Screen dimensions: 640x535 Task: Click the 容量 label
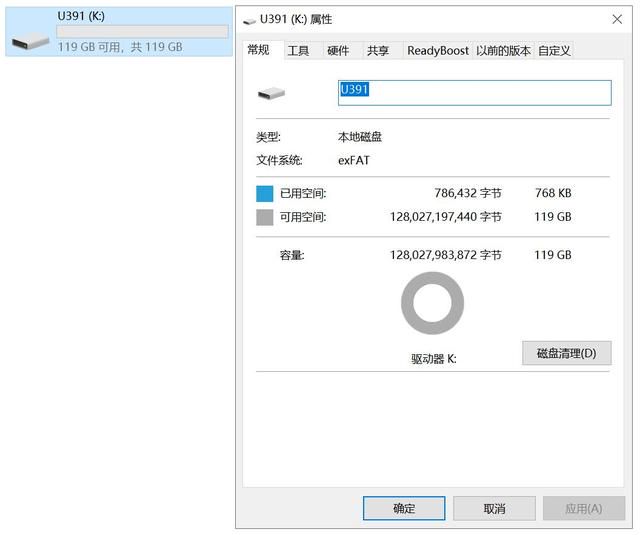tap(292, 255)
